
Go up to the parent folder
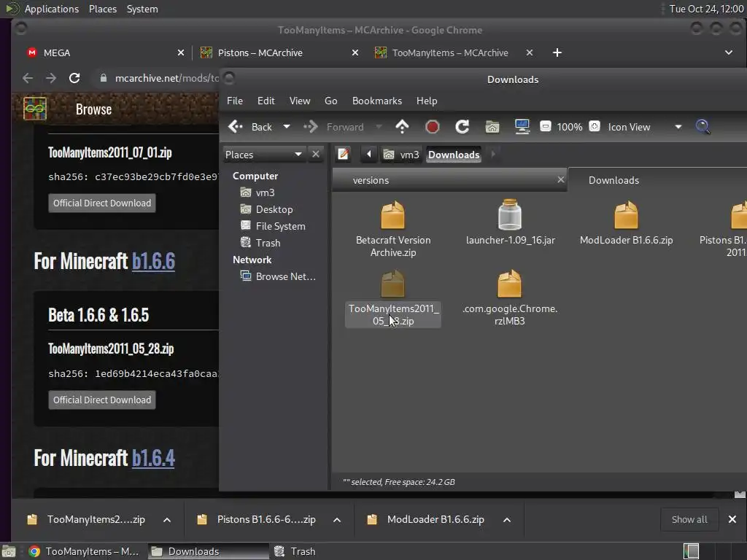(x=402, y=127)
